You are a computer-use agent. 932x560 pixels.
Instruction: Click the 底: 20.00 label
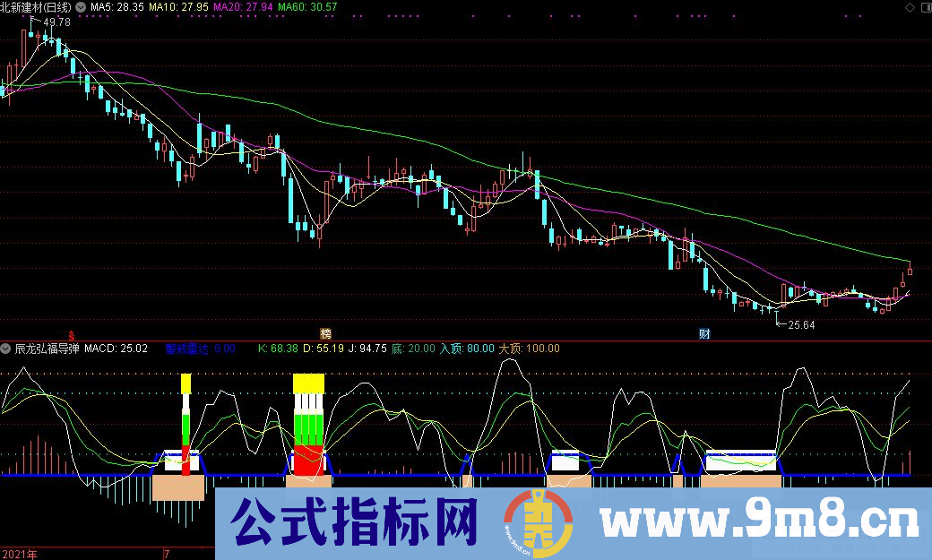(x=414, y=349)
